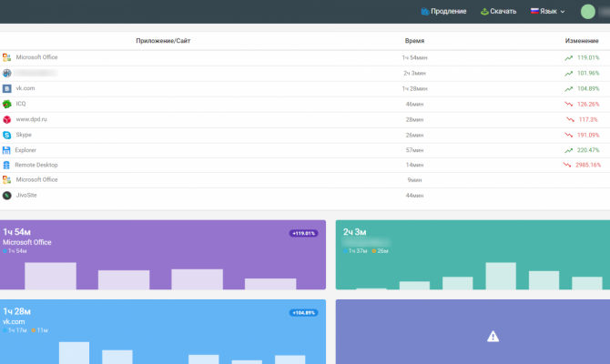Viewport: 610px width, 364px height.
Task: Click the Скачать download link
Action: click(498, 11)
